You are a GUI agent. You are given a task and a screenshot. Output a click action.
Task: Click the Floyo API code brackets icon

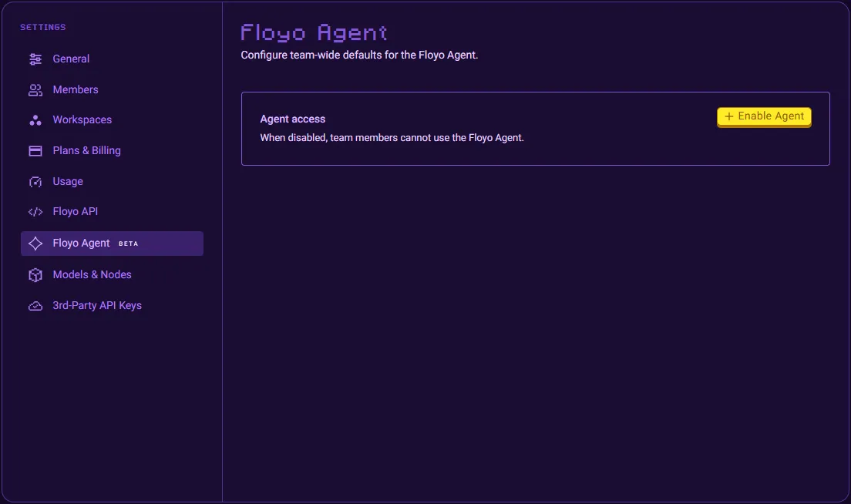click(x=35, y=212)
